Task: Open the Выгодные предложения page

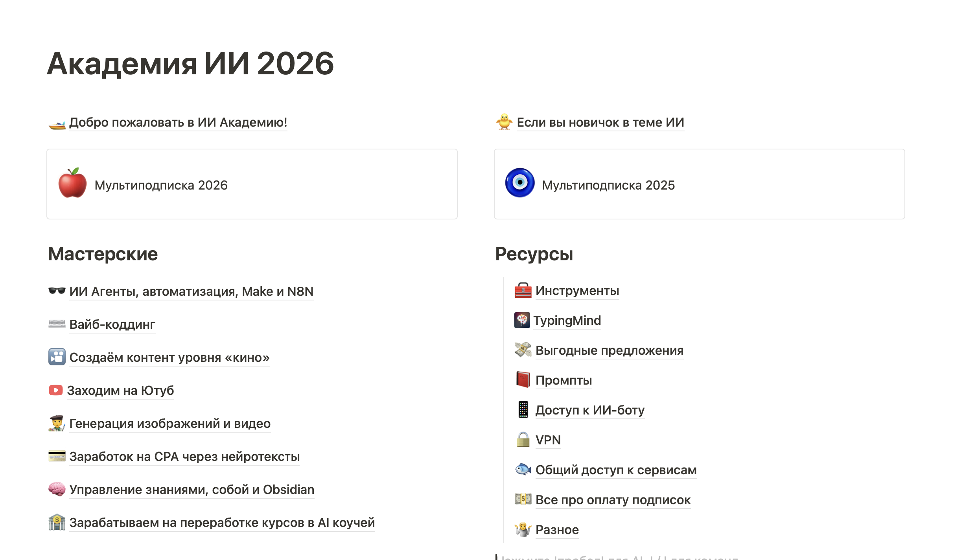Action: [609, 350]
